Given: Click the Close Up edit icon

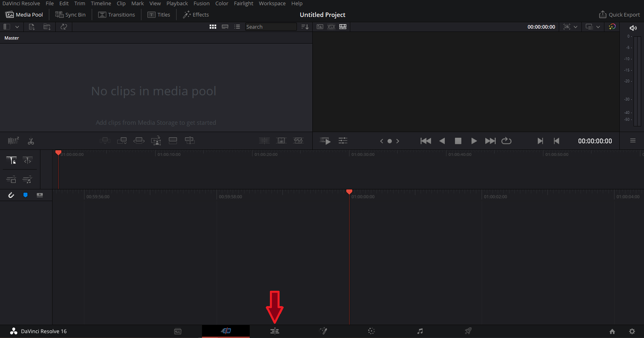Looking at the screenshot, I should coord(156,141).
